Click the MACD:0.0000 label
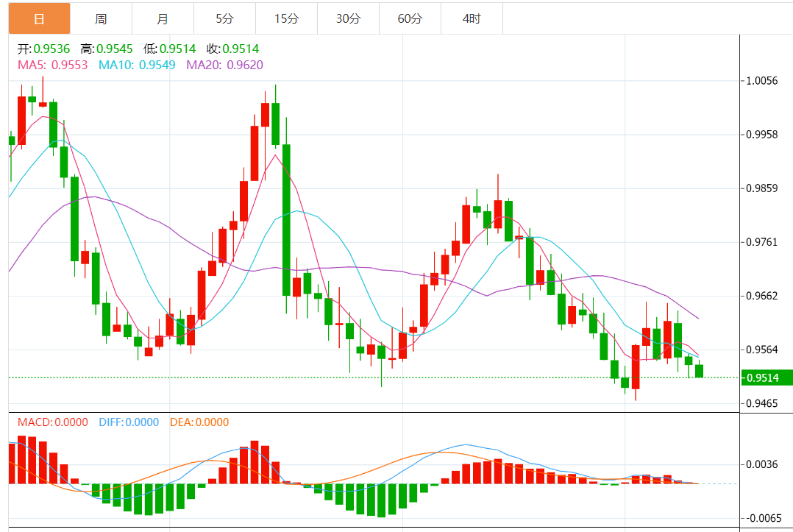Viewport: 793px width, 532px height. point(53,422)
